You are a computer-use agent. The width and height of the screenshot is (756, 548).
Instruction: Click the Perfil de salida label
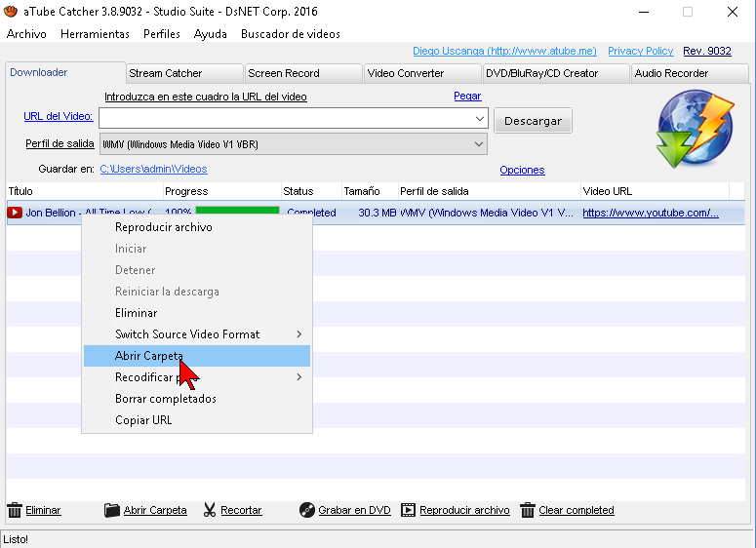tap(60, 143)
